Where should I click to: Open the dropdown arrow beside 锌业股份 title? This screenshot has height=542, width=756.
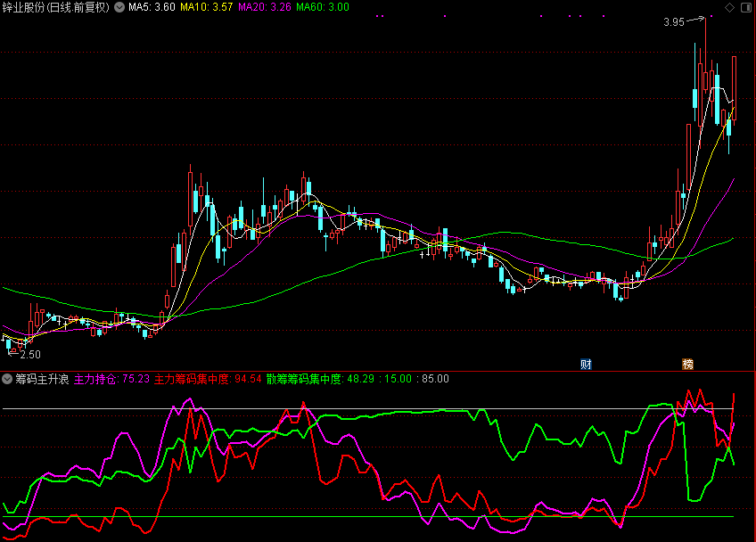click(119, 7)
